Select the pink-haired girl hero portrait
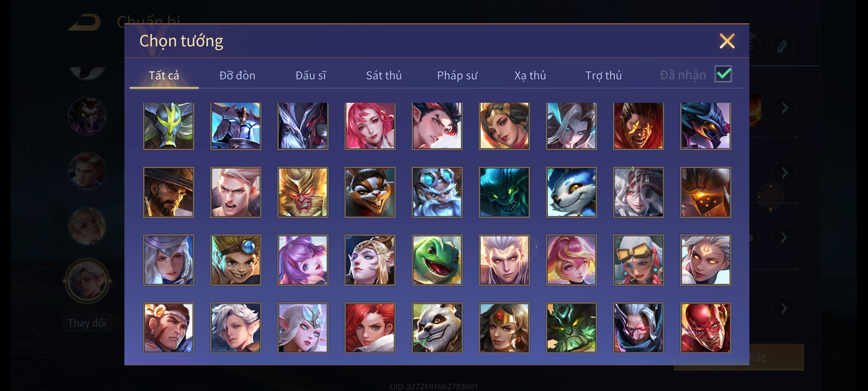Viewport: 868px width, 391px height. tap(370, 126)
